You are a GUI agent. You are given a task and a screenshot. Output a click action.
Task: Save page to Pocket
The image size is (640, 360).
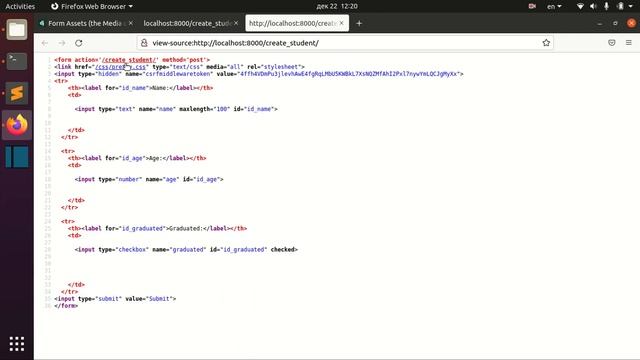(611, 43)
